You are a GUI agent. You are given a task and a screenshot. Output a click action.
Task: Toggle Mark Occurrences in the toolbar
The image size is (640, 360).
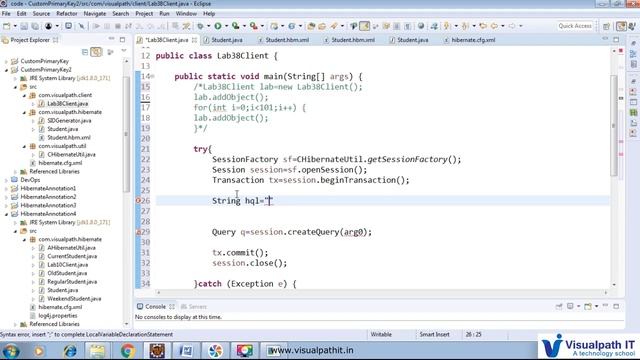[364, 26]
